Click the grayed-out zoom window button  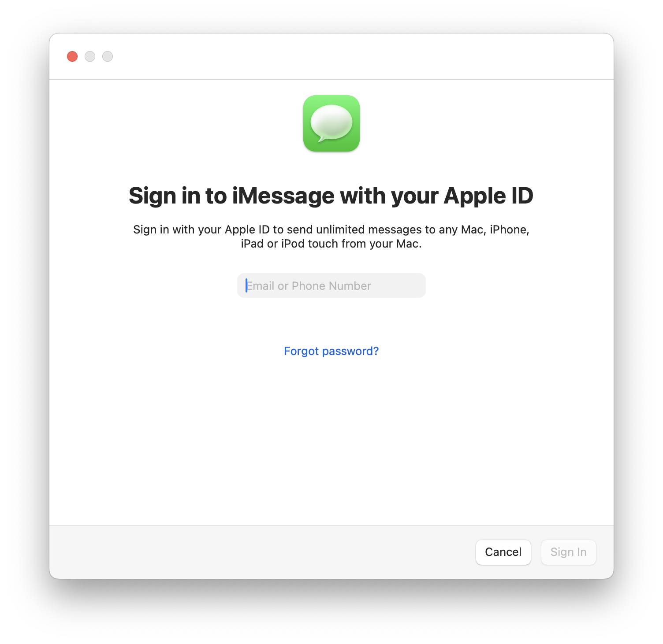[x=108, y=56]
